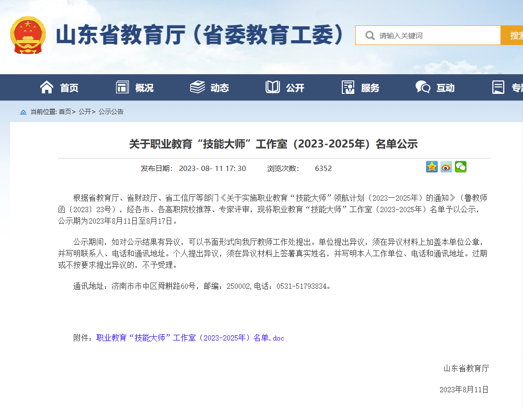The image size is (523, 420).
Task: Share via the yellow star favorites icon
Action: (432, 167)
